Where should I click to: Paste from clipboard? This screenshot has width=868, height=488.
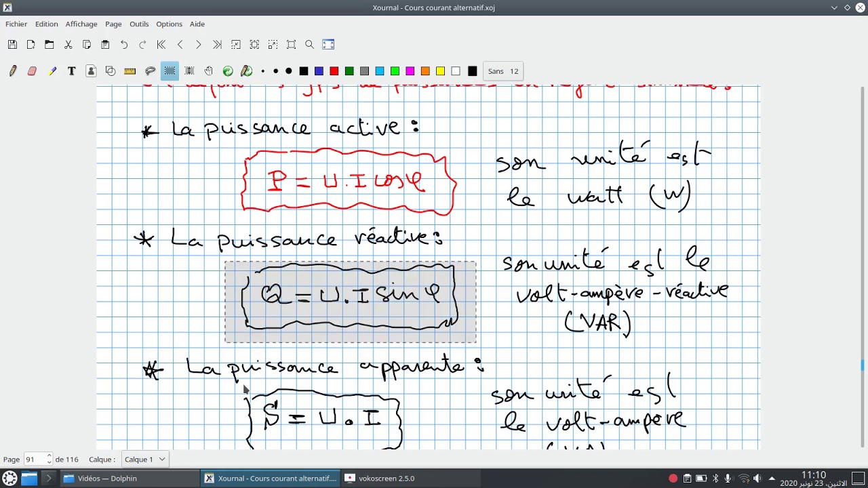pos(105,45)
